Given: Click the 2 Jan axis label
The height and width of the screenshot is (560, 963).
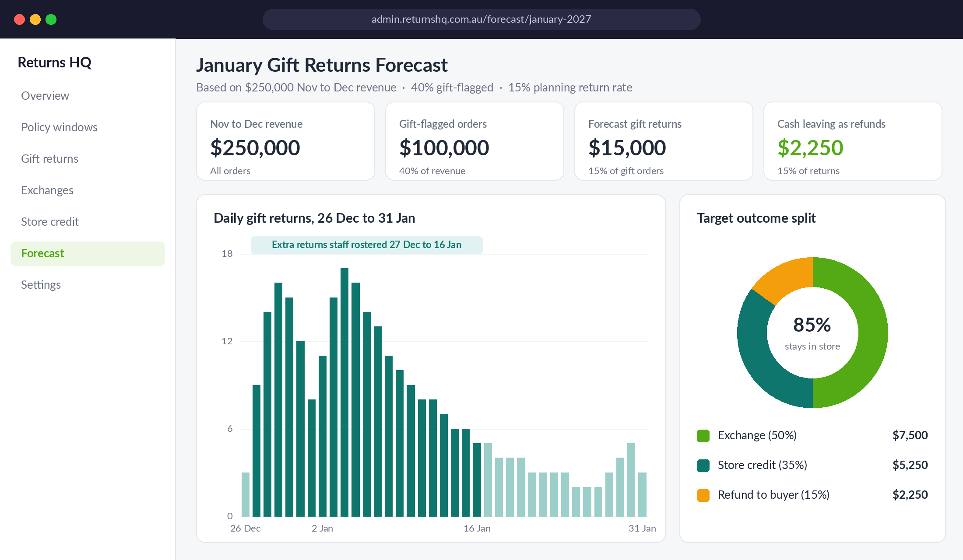Looking at the screenshot, I should [x=322, y=528].
